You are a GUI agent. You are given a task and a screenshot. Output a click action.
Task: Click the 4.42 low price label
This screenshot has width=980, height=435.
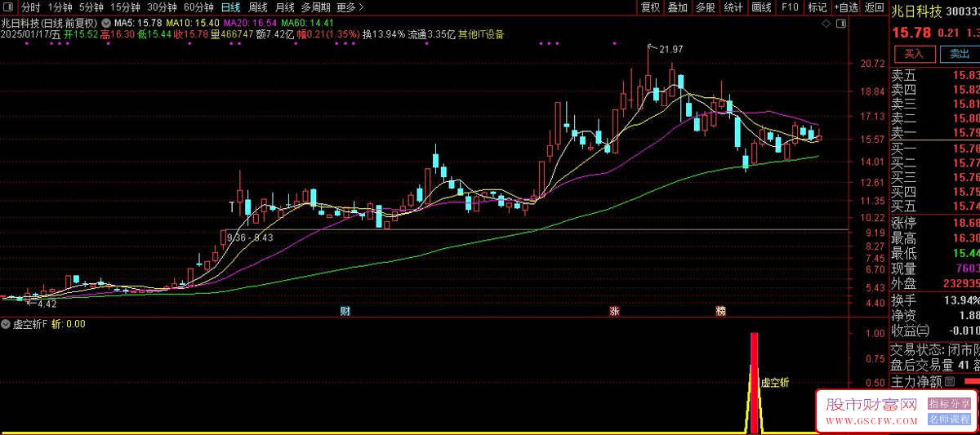[47, 304]
